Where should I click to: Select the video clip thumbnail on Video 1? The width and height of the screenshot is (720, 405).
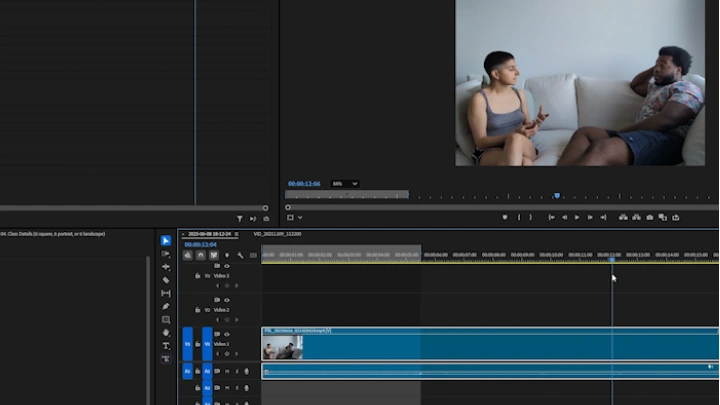tap(282, 347)
